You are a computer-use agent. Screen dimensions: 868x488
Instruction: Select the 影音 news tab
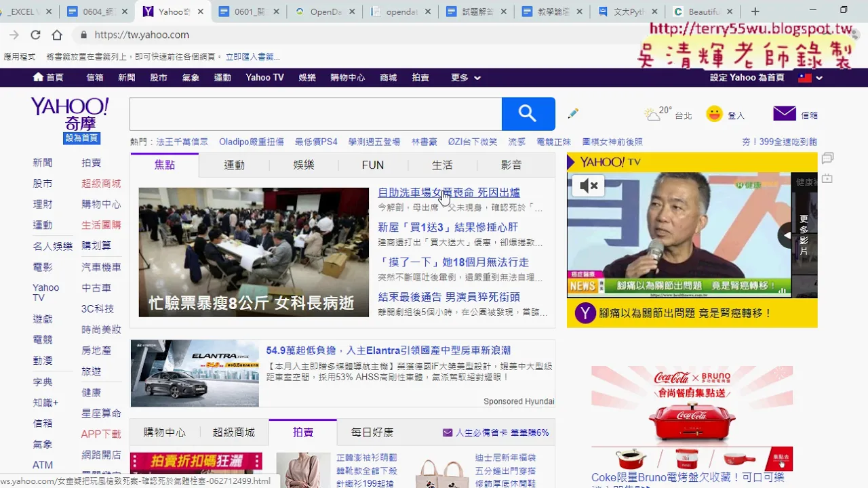[511, 165]
